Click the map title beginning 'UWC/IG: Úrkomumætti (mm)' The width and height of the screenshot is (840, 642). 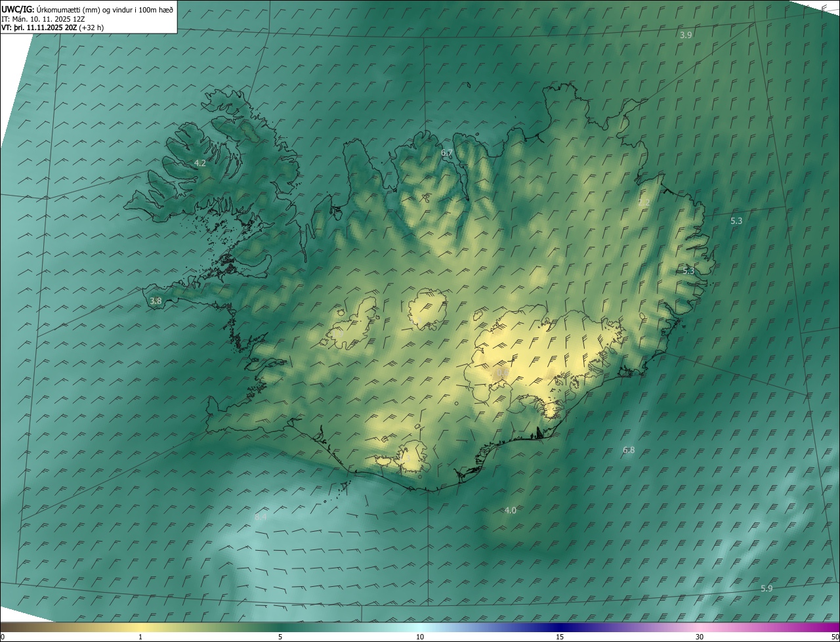(87, 9)
